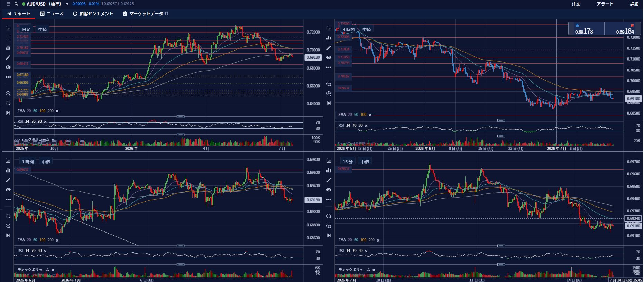Open the 15分 timeframe dropdown
Viewport: 644px width, 282px height.
point(348,162)
